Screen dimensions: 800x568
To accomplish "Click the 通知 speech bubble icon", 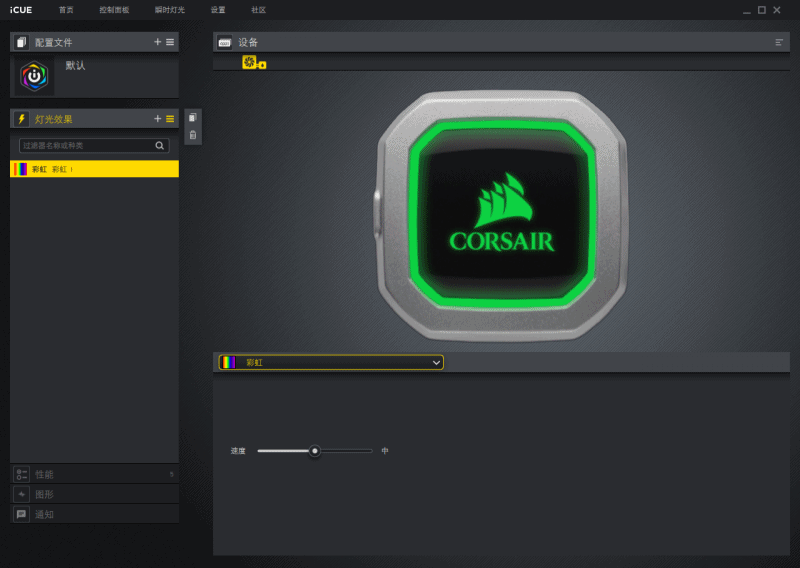I will 21,514.
